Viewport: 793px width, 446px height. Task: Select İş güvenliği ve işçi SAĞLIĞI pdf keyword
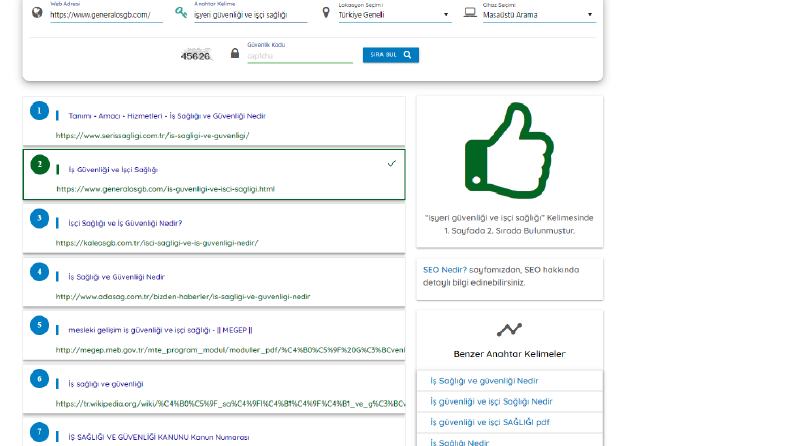[x=490, y=422]
